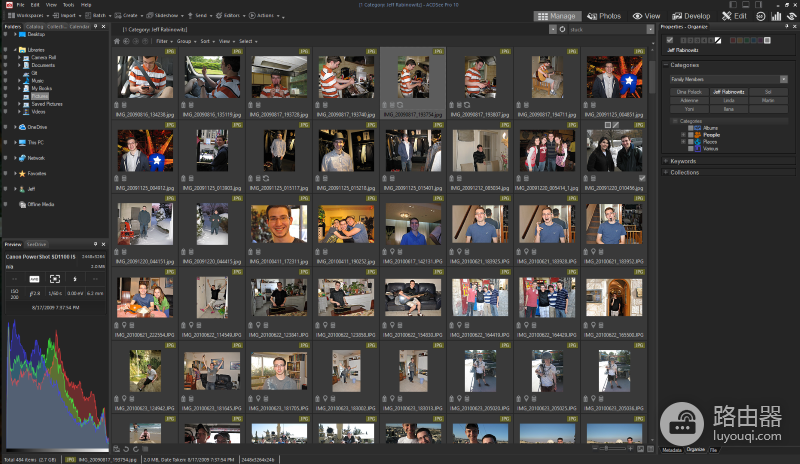Click rotate left icon below thumbnails
Screen dimensions: 800x464
(x=126, y=449)
